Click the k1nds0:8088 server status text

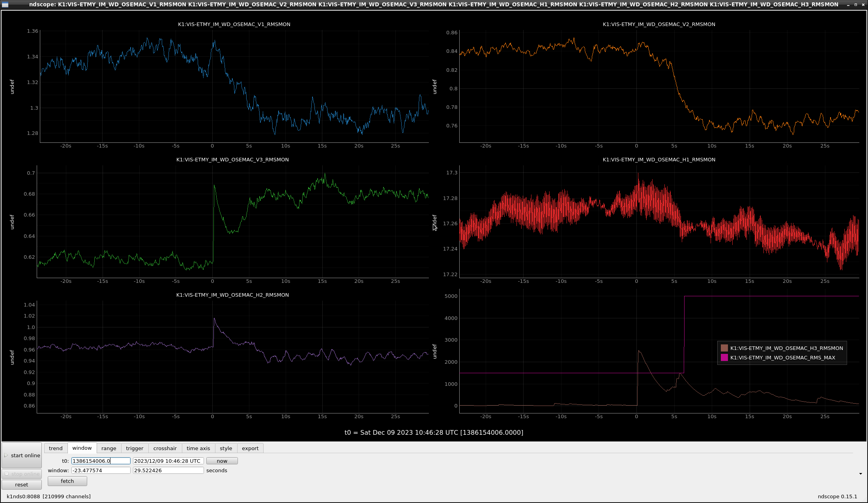(49, 496)
